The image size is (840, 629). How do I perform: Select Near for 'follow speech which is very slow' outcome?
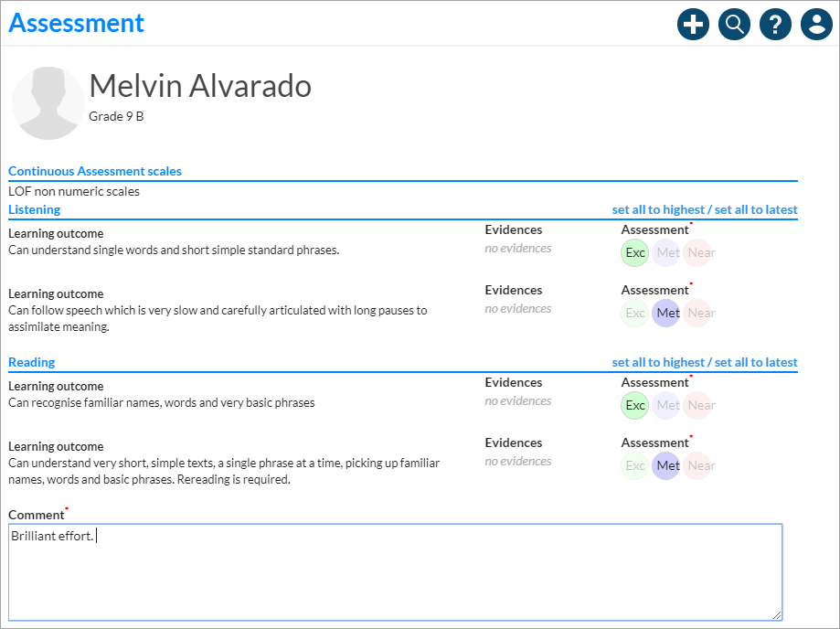[698, 313]
